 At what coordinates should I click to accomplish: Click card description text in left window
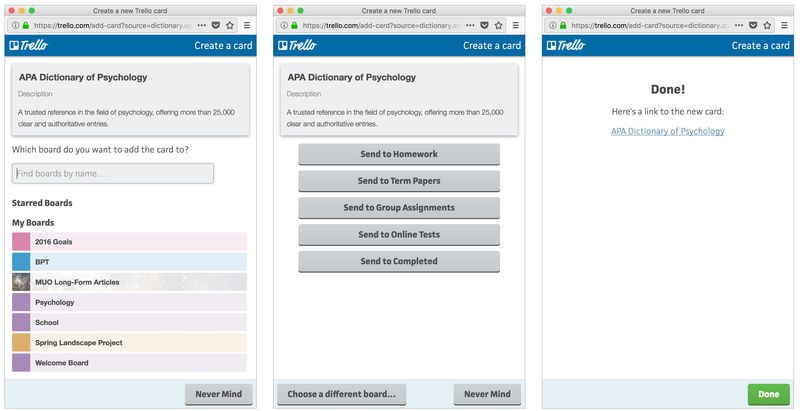(127, 118)
